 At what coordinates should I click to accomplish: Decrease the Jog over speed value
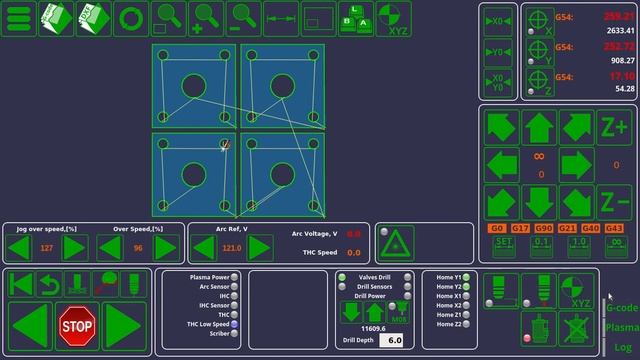pyautogui.click(x=19, y=248)
